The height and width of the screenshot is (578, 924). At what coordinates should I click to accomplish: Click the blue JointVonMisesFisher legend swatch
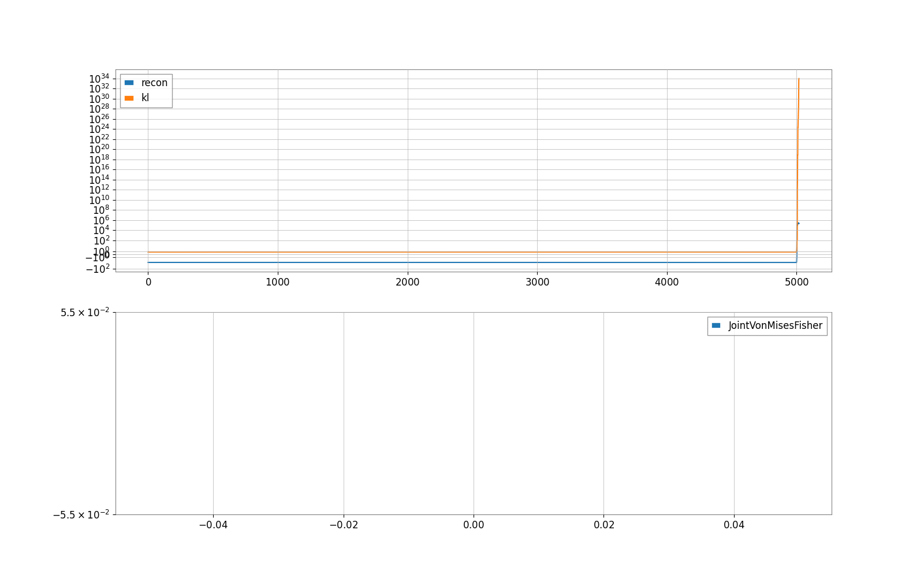click(x=716, y=325)
